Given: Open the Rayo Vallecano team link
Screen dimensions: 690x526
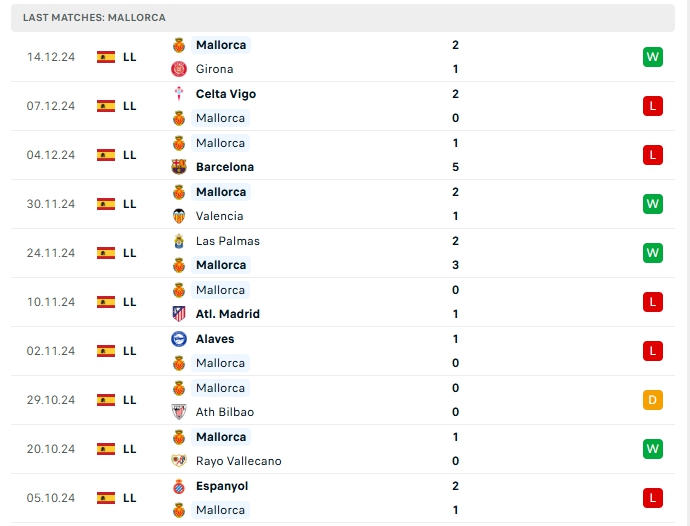Looking at the screenshot, I should [238, 461].
